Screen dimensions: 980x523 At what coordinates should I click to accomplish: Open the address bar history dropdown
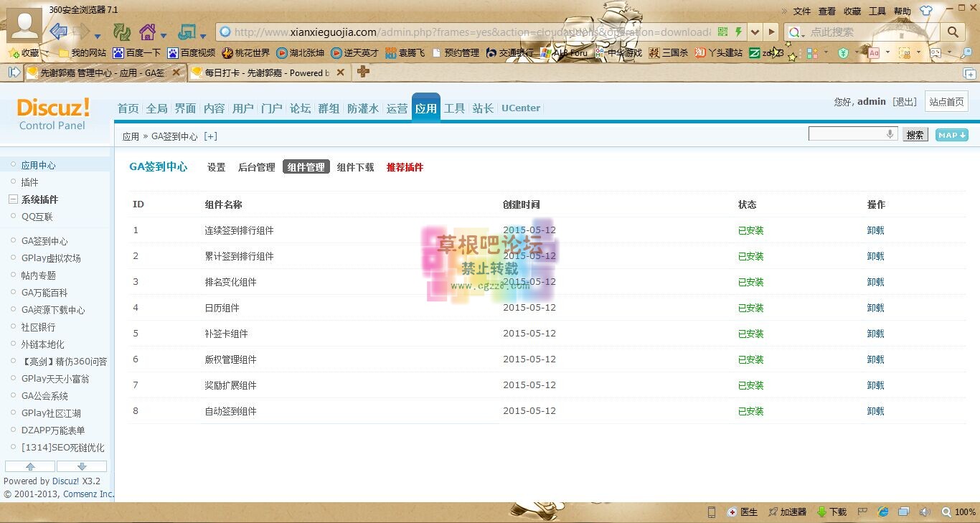coord(755,32)
